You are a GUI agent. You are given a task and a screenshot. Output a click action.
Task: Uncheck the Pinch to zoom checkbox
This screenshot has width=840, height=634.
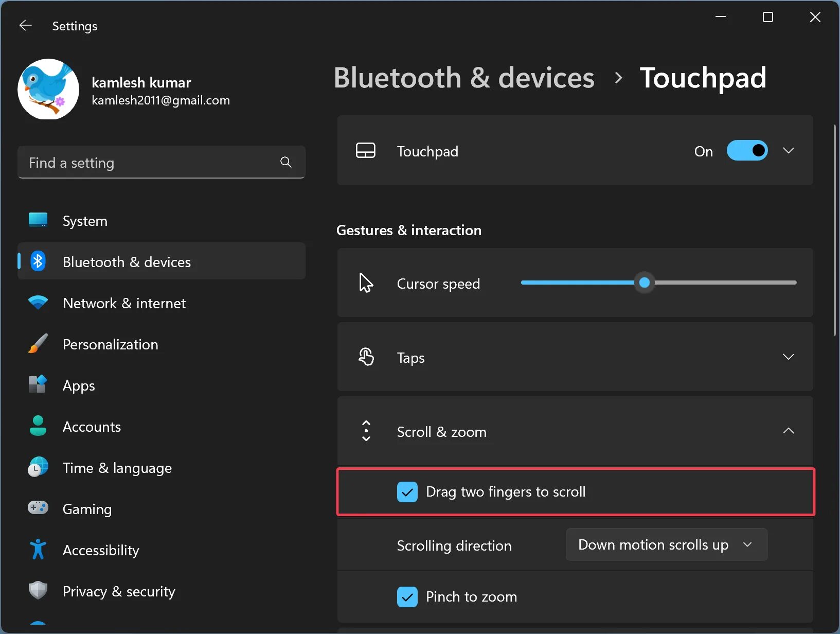click(407, 597)
